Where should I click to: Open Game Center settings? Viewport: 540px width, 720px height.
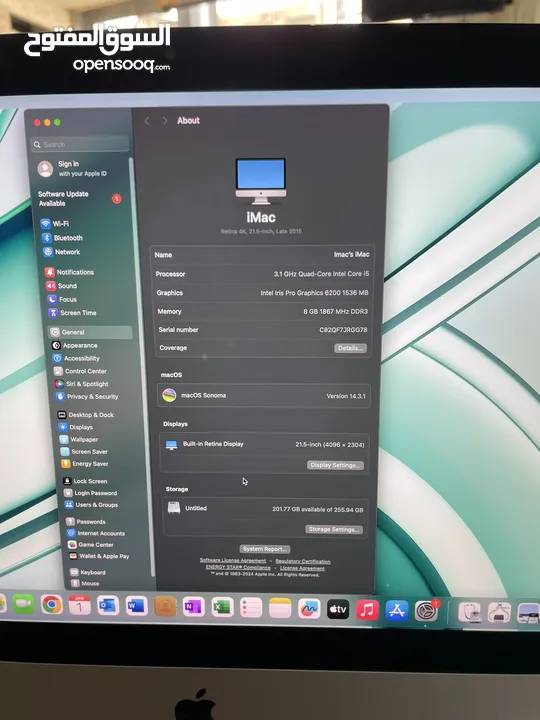[x=91, y=545]
